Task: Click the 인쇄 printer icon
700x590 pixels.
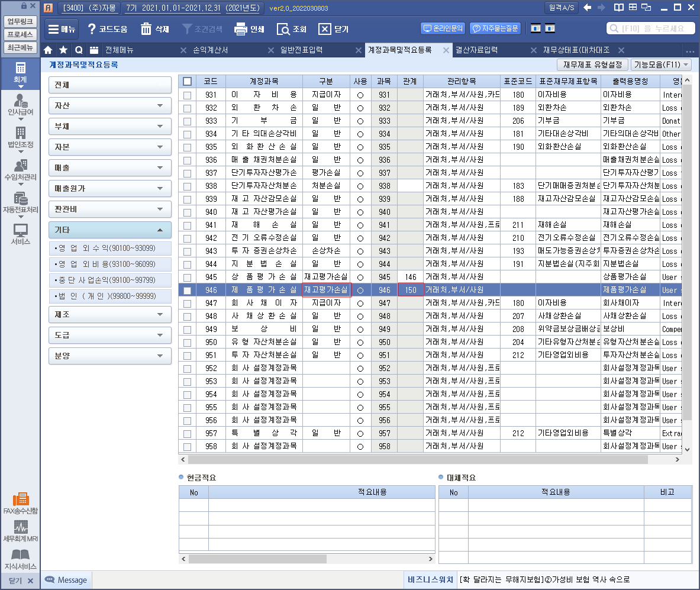Action: tap(240, 29)
